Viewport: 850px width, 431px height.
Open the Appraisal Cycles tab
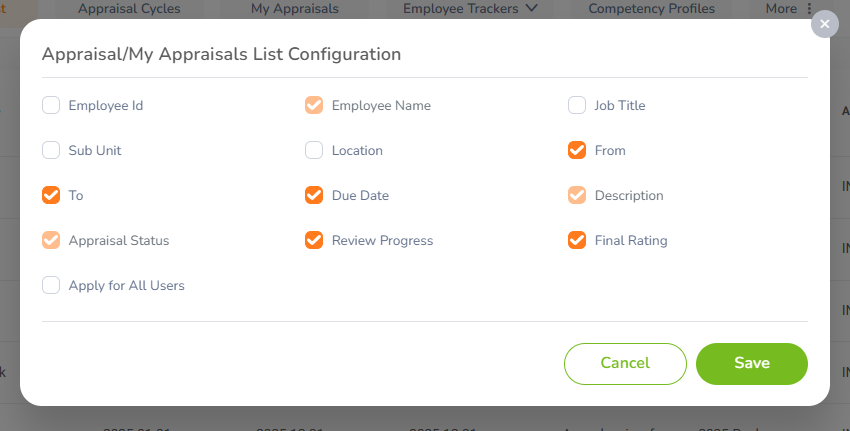coord(129,9)
